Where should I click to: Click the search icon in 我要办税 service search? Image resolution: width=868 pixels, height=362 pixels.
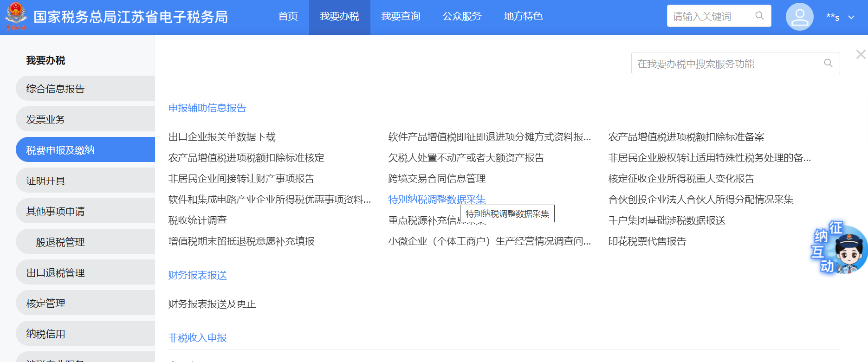tap(828, 63)
